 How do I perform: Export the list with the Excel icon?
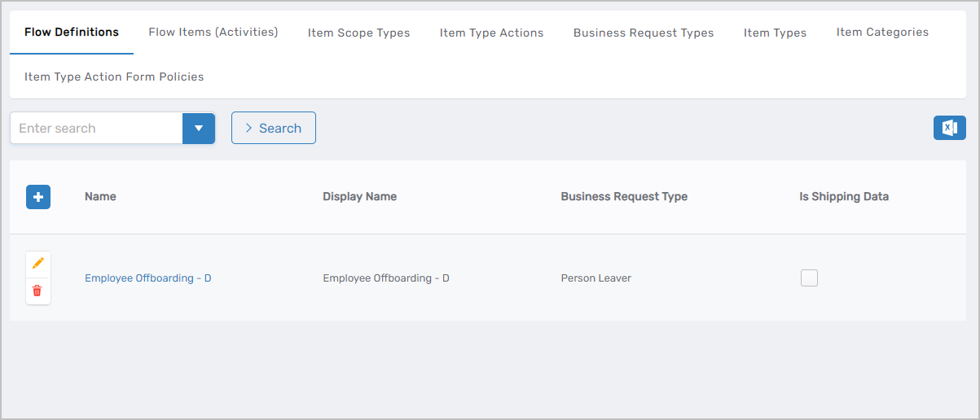[949, 128]
